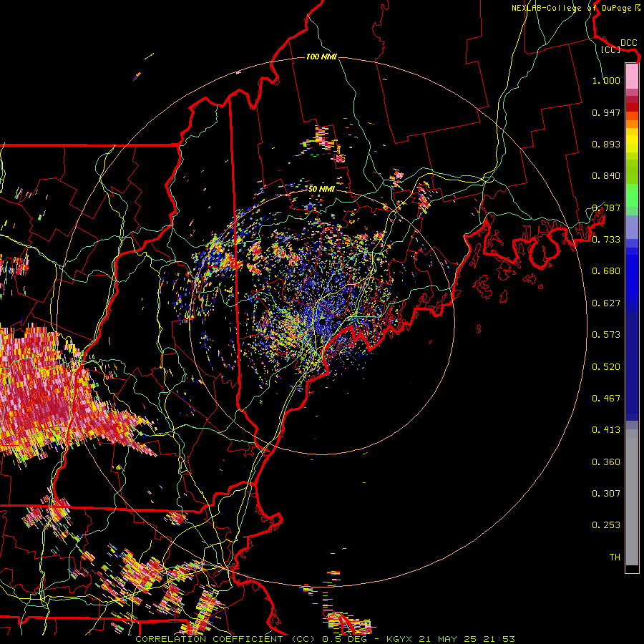Screen dimensions: 644x644
Task: Click the 0.893 scale value
Action: click(606, 144)
